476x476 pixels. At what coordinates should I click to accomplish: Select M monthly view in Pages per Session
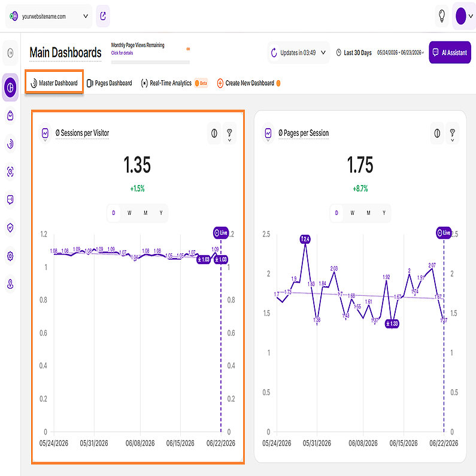tap(369, 213)
